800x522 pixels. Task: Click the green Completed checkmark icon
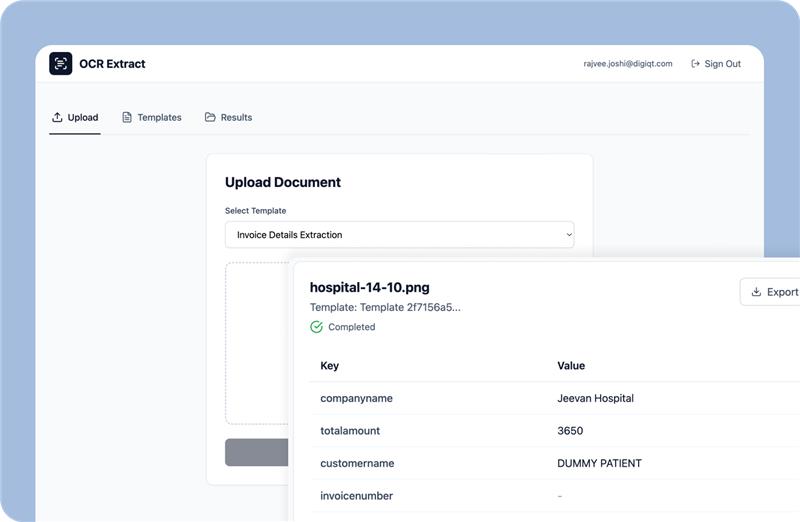tap(317, 327)
